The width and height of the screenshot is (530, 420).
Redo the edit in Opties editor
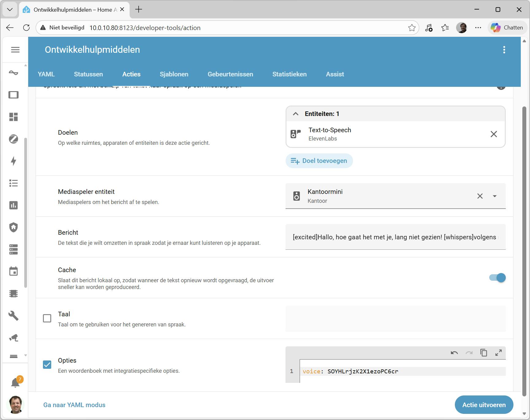click(x=469, y=353)
